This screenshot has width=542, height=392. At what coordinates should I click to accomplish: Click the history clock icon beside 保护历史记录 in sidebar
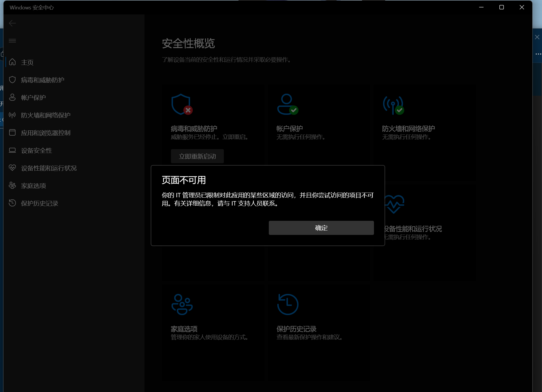12,203
